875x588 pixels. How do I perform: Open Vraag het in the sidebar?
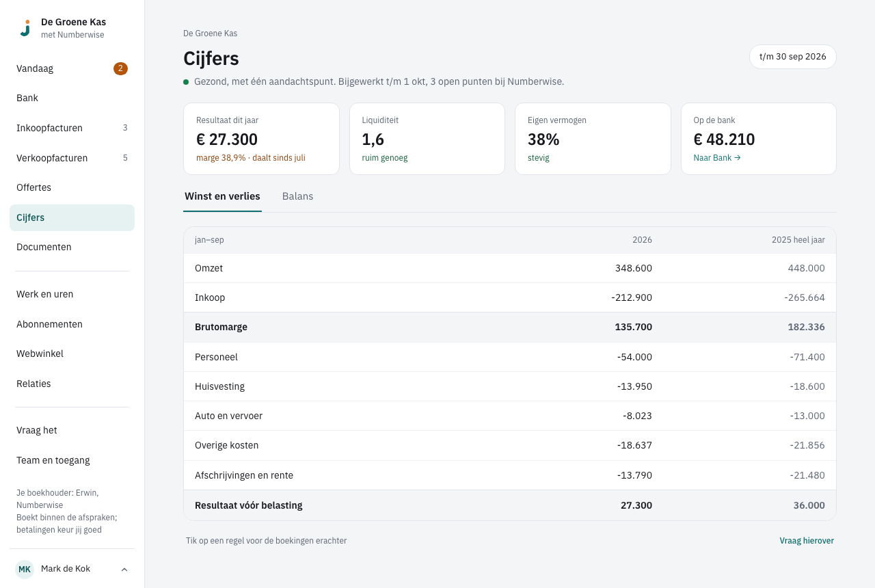point(72,430)
